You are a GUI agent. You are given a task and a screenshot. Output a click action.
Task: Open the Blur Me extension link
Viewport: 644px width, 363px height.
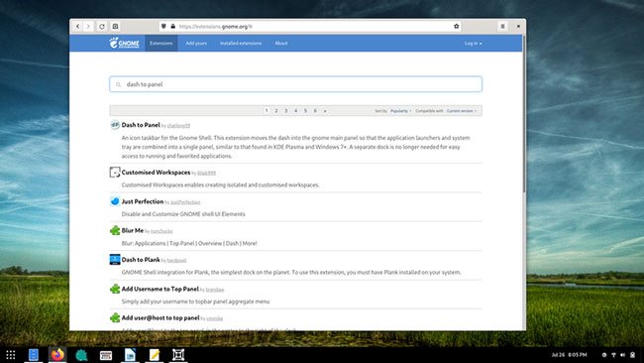pos(132,231)
